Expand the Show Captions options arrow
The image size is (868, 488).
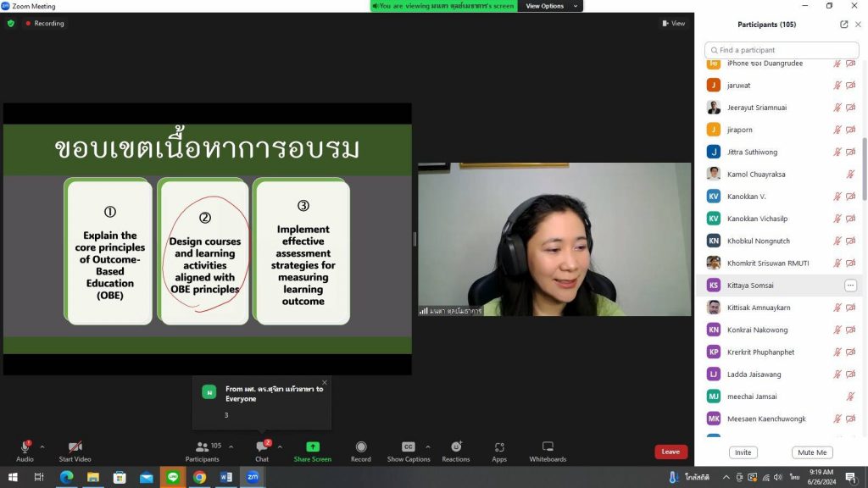(x=427, y=446)
